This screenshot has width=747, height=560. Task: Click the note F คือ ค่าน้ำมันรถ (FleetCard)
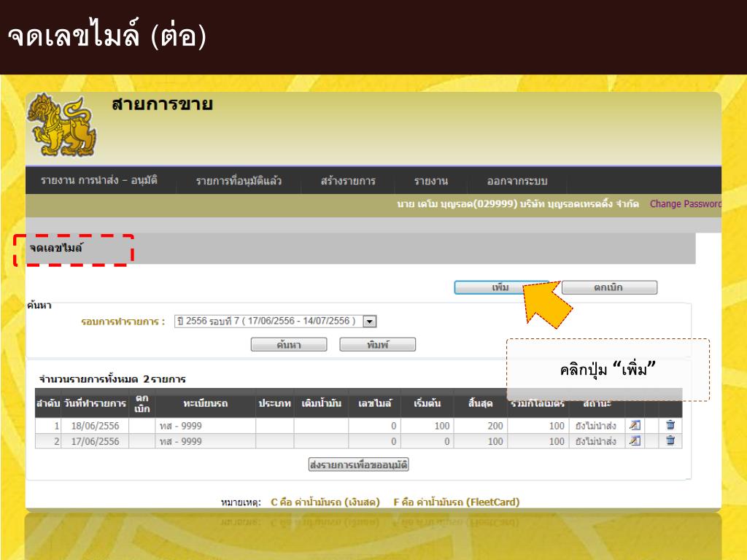point(457,502)
